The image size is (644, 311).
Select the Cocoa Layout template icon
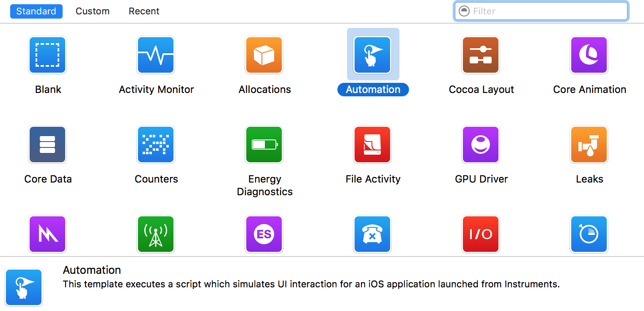[x=481, y=55]
